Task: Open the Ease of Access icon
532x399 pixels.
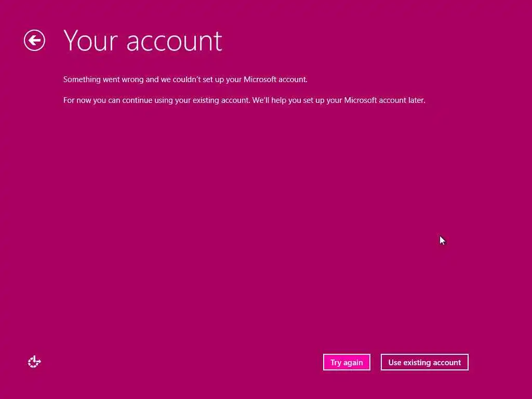Action: pos(34,362)
